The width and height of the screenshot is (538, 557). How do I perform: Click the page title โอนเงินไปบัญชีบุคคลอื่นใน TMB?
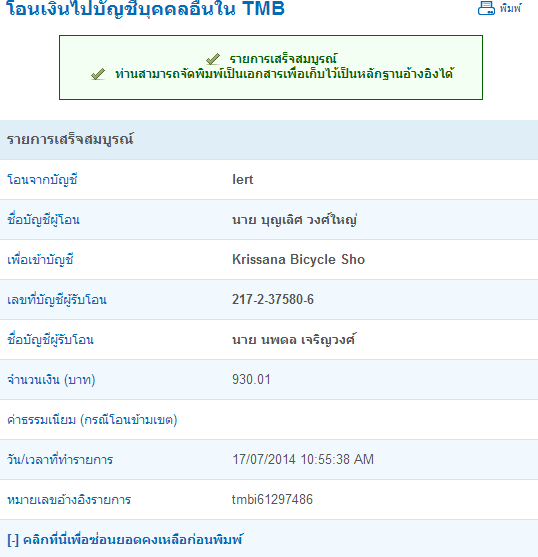tap(146, 9)
